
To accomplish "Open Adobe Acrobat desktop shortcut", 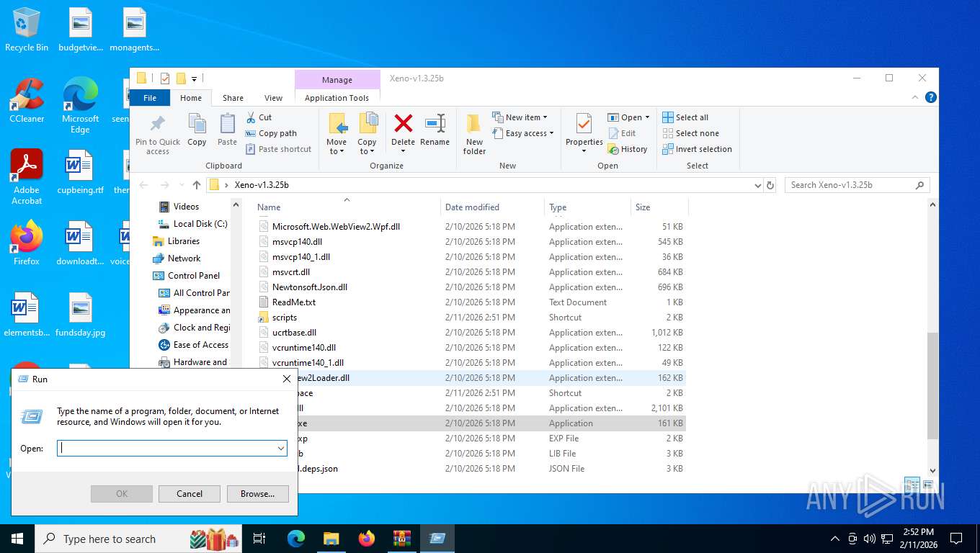I will (x=27, y=177).
